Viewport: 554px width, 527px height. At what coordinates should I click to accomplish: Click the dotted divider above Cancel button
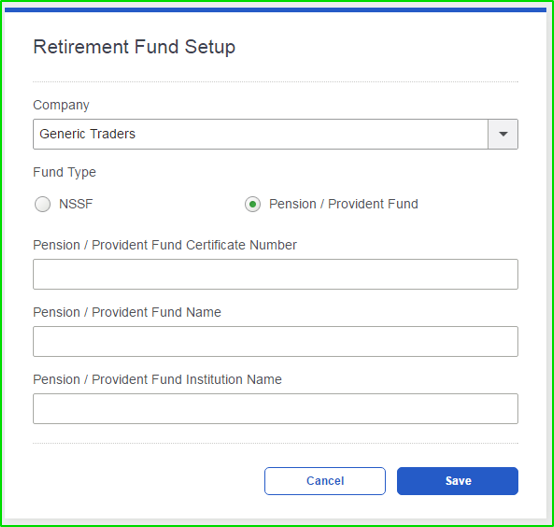point(276,443)
